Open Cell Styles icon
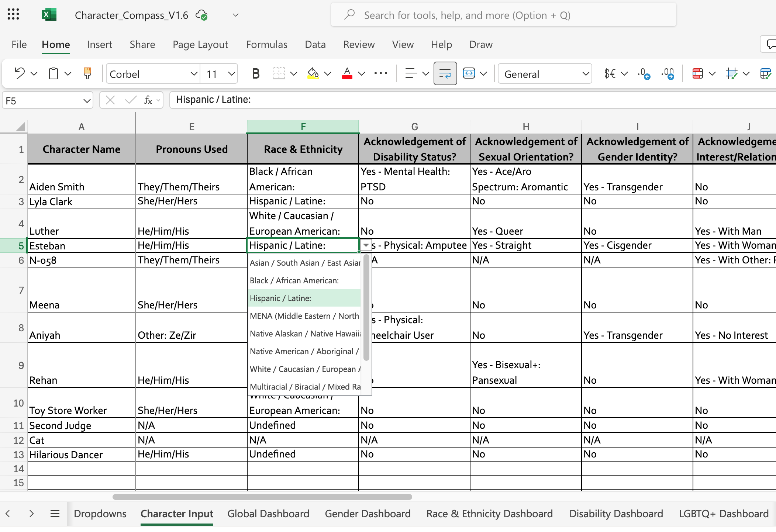The width and height of the screenshot is (776, 532). (x=731, y=73)
